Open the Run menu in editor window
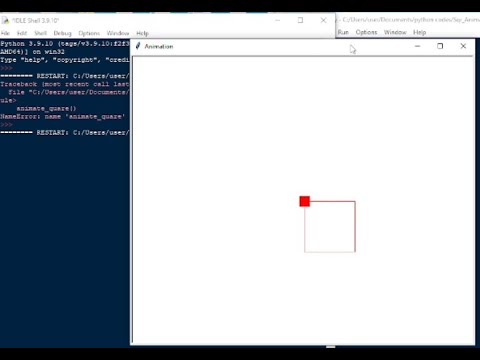Image resolution: width=480 pixels, height=360 pixels. pos(343,32)
